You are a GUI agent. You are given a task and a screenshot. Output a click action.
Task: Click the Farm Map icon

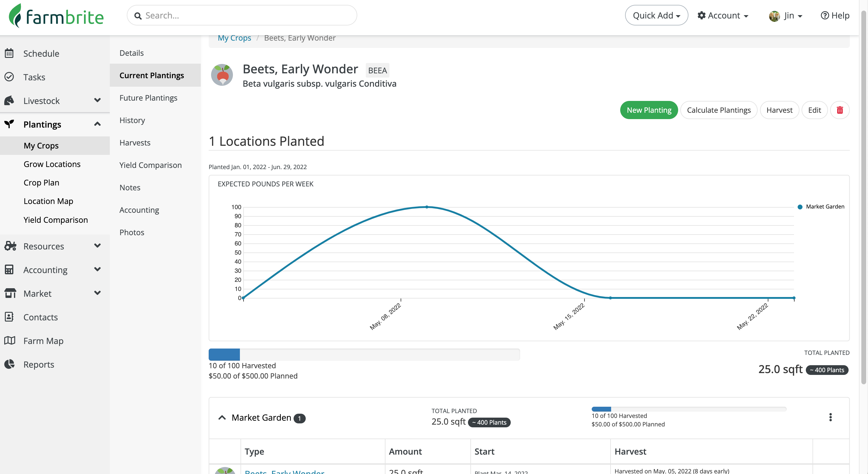(9, 340)
